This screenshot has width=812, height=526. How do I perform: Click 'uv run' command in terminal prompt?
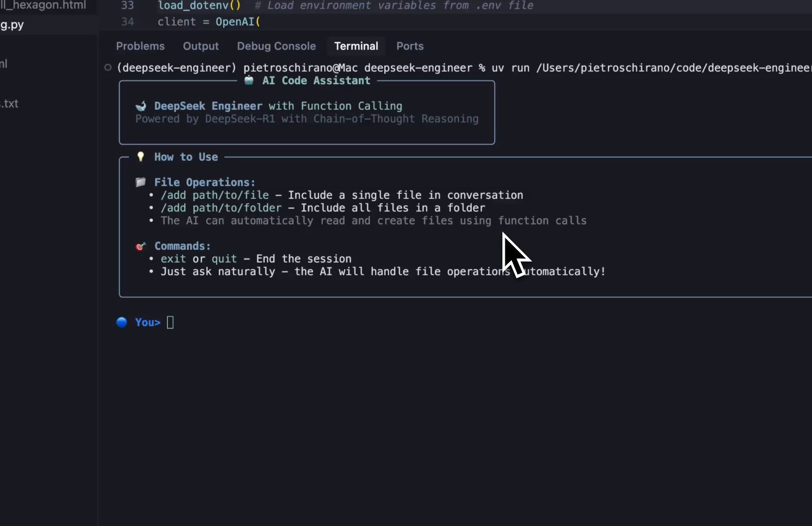point(510,68)
